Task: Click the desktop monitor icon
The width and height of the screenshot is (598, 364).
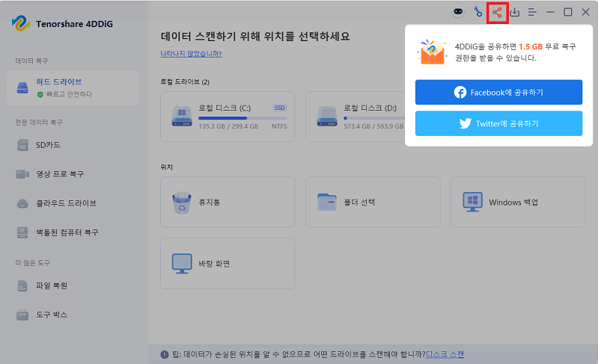Action: pos(182,264)
